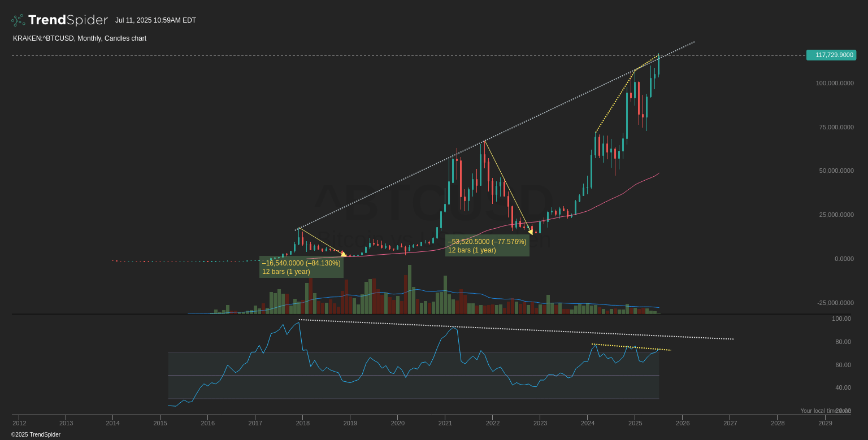Click the yellow downward arrow near 2019

point(344,255)
